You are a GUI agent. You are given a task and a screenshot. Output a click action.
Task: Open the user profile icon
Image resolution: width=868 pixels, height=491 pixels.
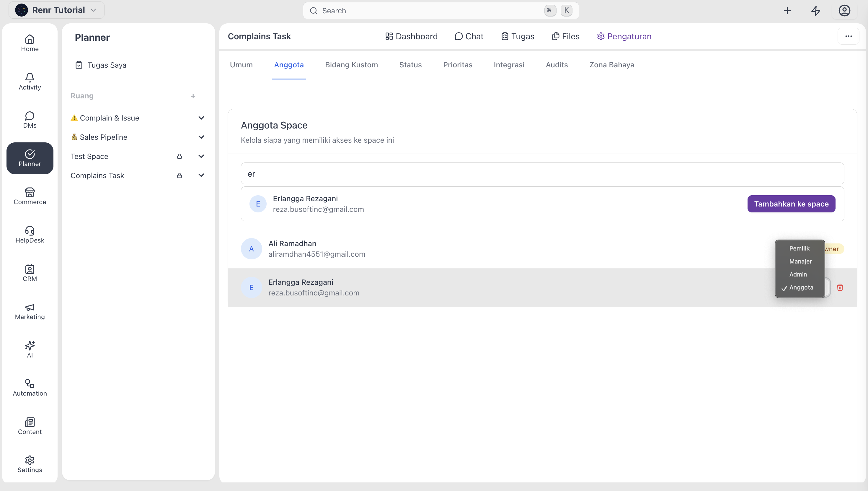pos(844,11)
